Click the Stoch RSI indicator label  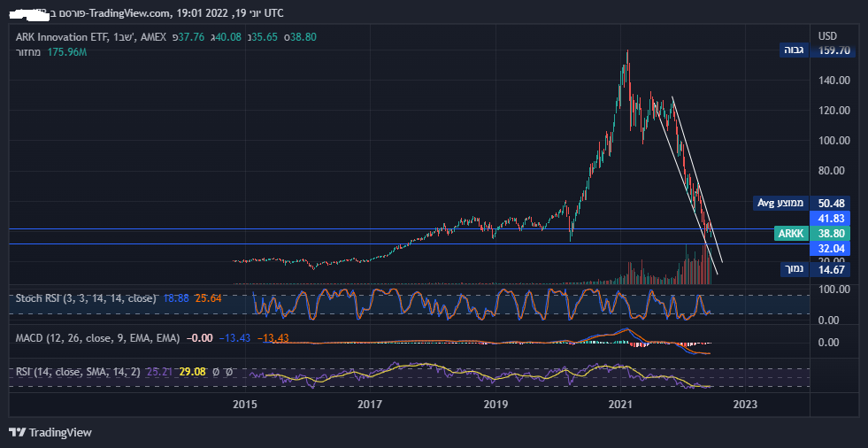point(86,298)
